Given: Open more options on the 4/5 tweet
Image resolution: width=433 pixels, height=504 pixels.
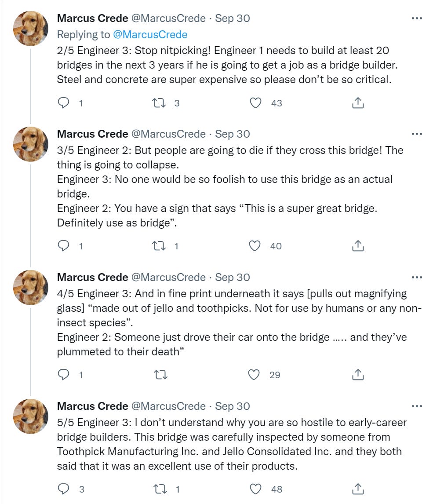Looking at the screenshot, I should (416, 277).
